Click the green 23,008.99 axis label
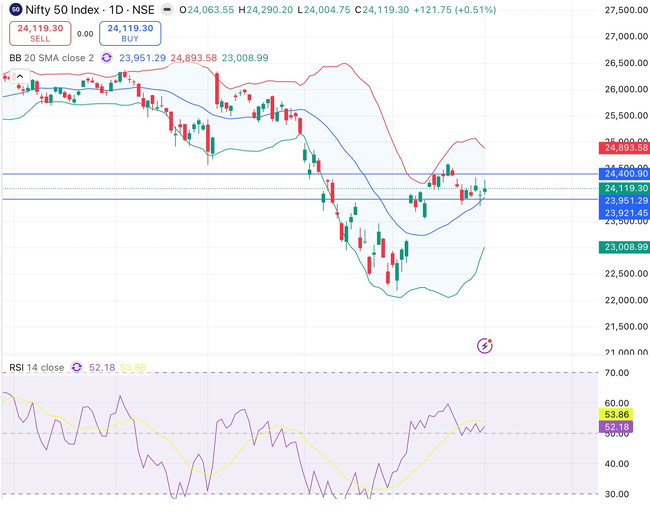Image resolution: width=650 pixels, height=519 pixels. point(624,247)
